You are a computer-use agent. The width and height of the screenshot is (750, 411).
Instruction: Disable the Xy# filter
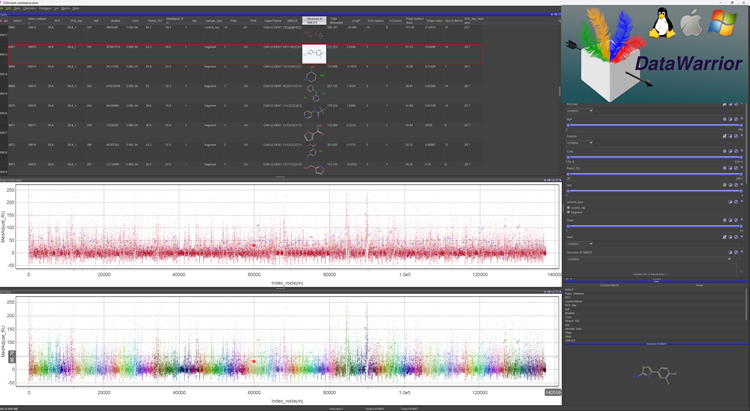click(736, 119)
